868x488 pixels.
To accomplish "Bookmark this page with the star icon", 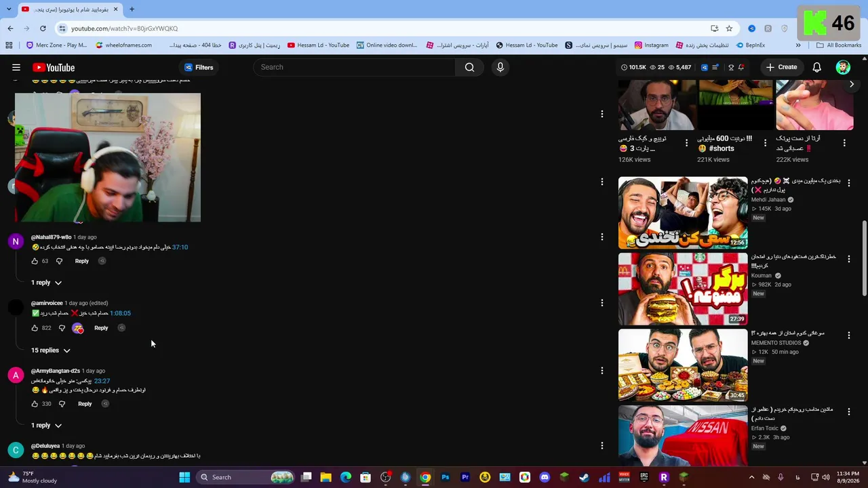I will [x=729, y=28].
